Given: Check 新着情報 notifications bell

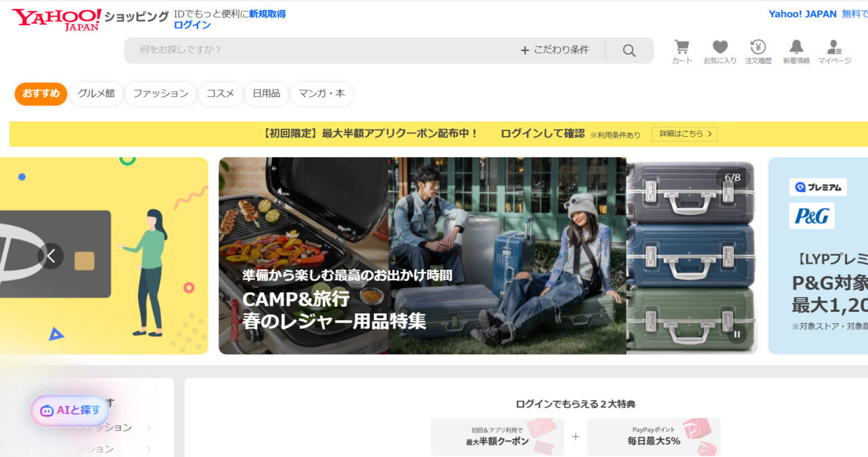Looking at the screenshot, I should click(x=795, y=47).
